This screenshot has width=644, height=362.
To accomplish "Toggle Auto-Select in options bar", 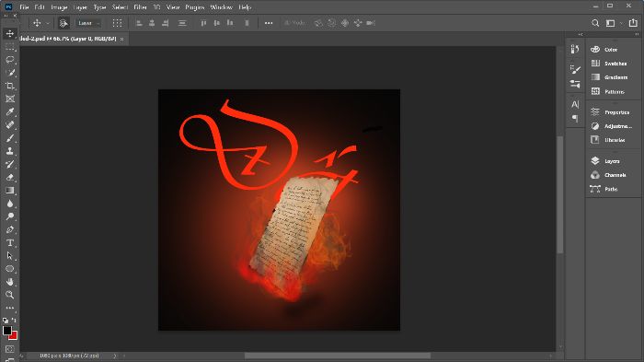I will (63, 23).
